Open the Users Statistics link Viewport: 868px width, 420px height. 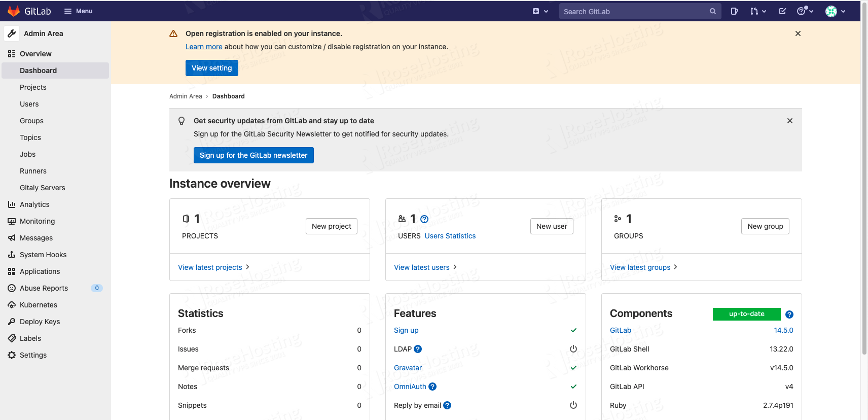tap(450, 236)
